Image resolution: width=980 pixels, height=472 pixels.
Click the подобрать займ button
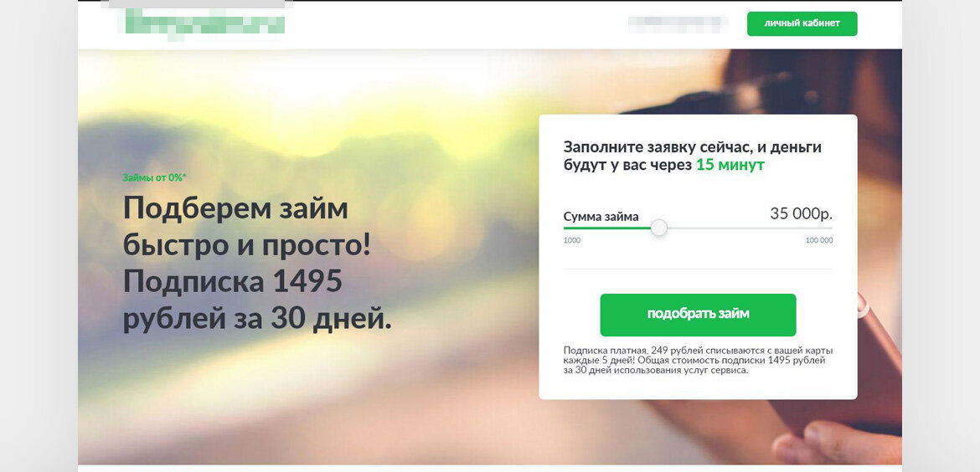[x=698, y=315]
